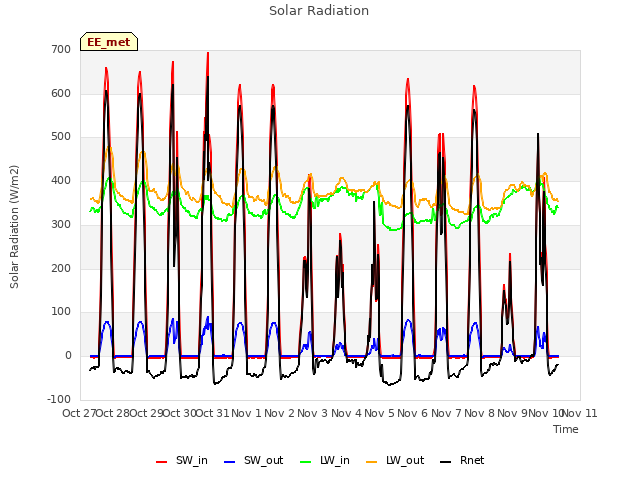Click the orange LW_out legend swatch
This screenshot has width=640, height=480.
click(372, 462)
